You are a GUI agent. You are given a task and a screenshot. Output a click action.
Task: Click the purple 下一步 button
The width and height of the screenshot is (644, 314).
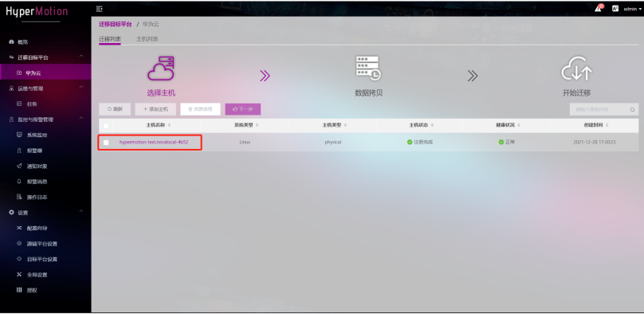(x=243, y=109)
